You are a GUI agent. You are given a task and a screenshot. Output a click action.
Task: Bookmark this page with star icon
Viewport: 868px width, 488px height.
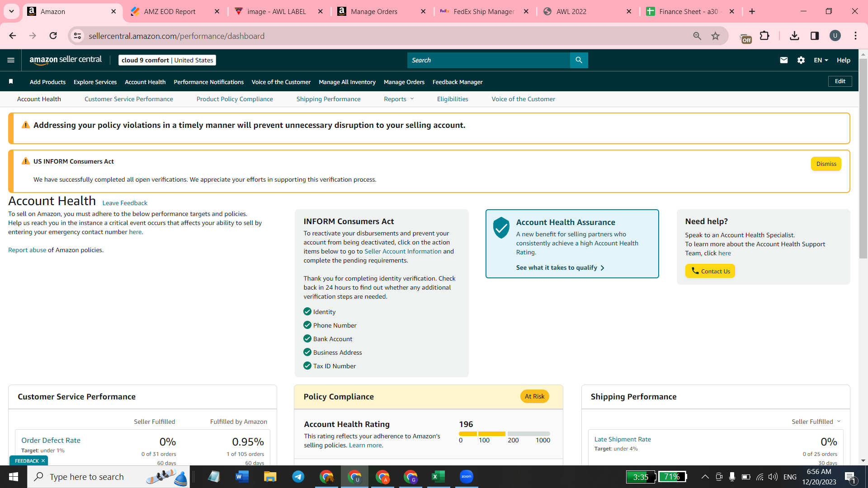[x=715, y=36]
